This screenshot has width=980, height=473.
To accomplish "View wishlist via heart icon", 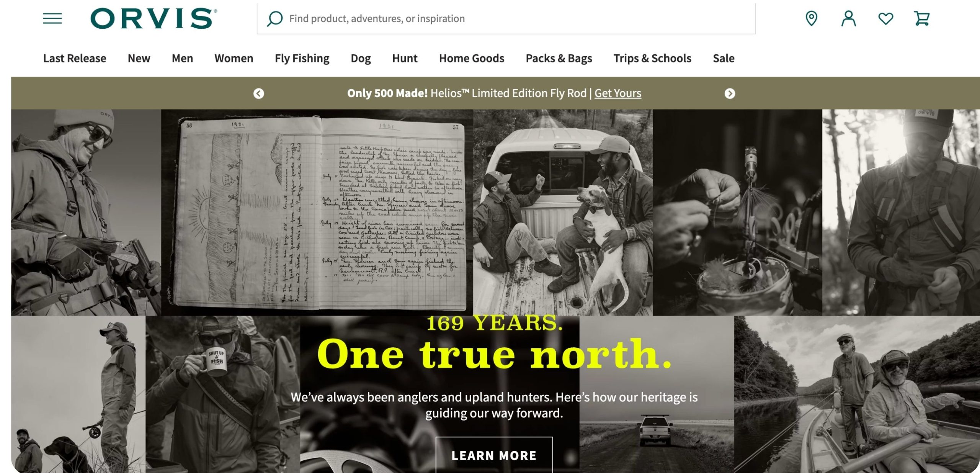I will tap(885, 18).
